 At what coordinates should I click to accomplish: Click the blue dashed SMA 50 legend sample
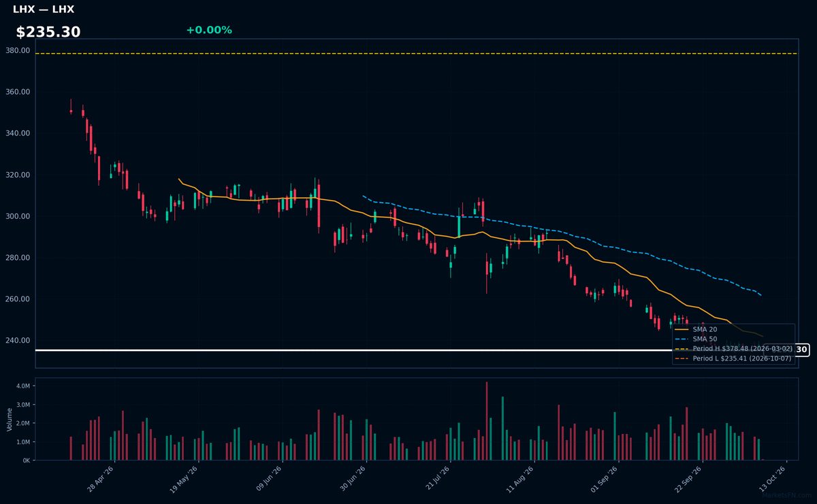pos(682,339)
